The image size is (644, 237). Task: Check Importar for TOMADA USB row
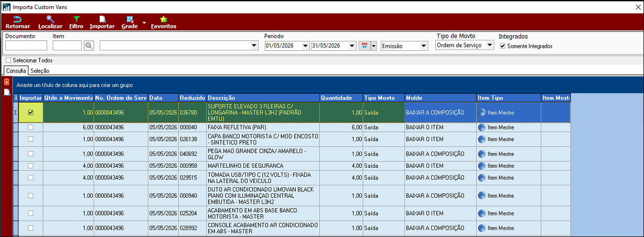coord(30,177)
